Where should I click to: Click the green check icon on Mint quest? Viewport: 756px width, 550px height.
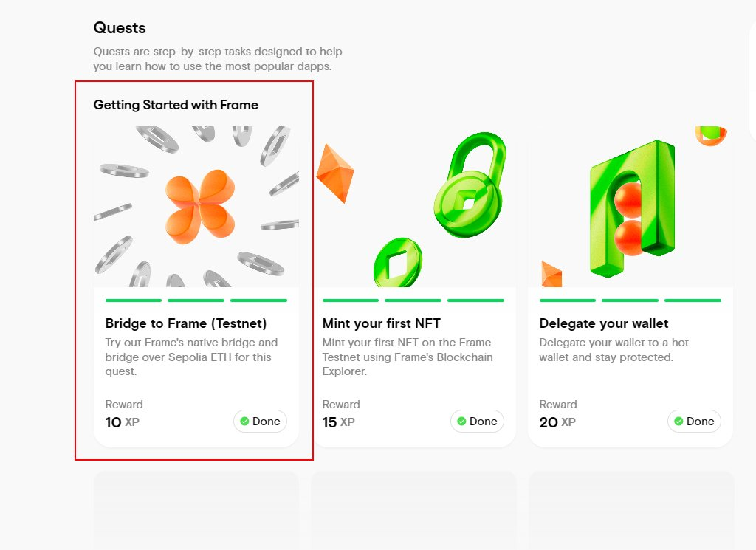(x=461, y=422)
